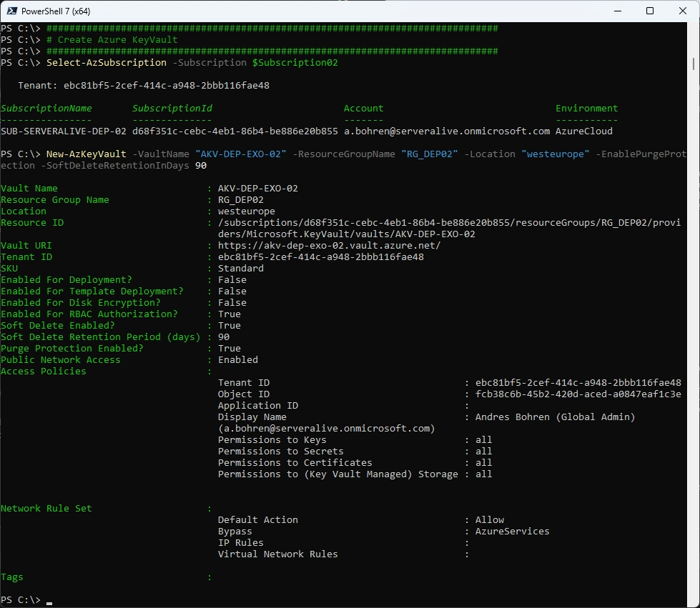The image size is (700, 608).
Task: Click the SubscriptionId column header
Action: point(172,109)
